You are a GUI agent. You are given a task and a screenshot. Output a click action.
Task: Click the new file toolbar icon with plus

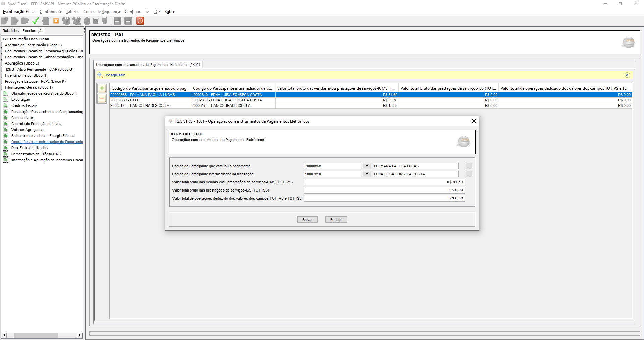(x=5, y=21)
